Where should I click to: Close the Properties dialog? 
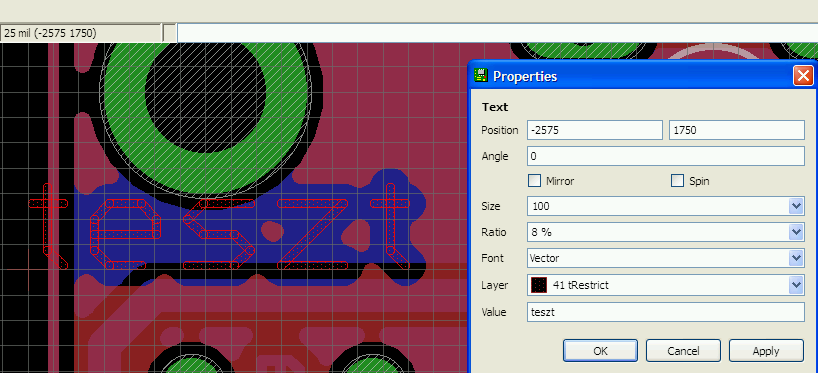(x=803, y=76)
